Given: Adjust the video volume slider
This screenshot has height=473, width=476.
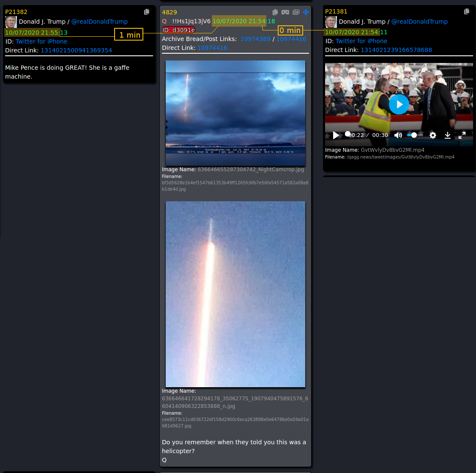Looking at the screenshot, I should [x=415, y=135].
